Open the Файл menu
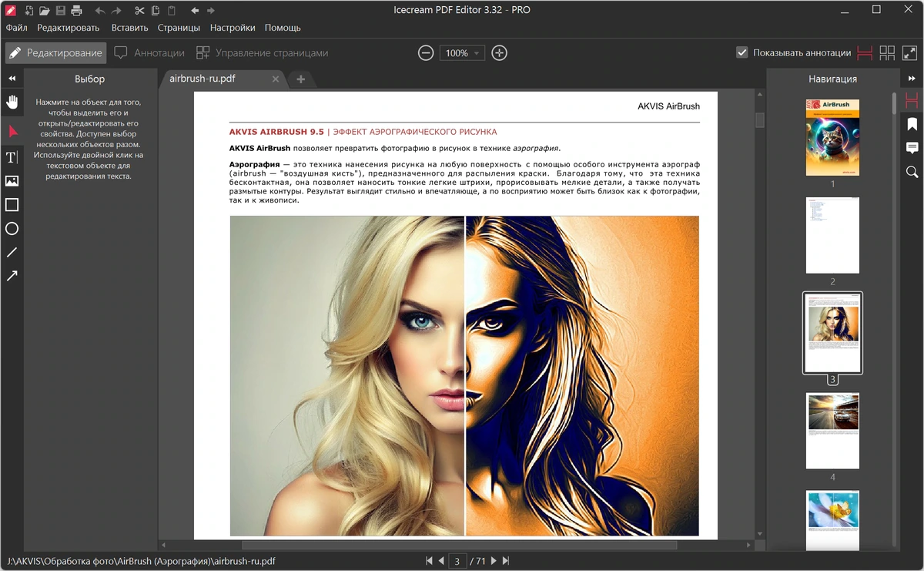Screen dimensions: 924x571 17,28
